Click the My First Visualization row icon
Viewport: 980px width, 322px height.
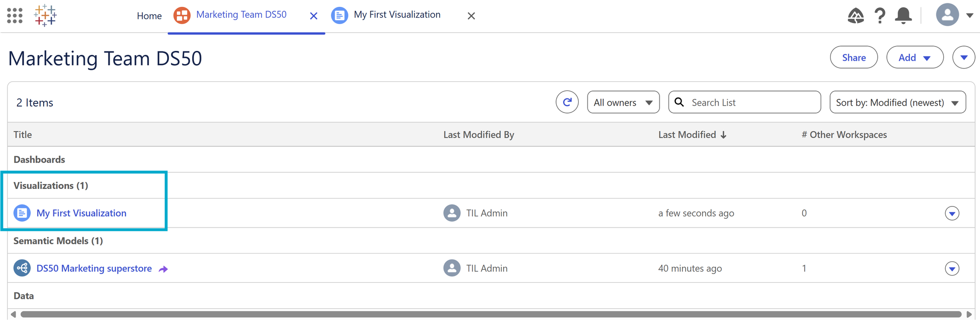[x=22, y=213]
